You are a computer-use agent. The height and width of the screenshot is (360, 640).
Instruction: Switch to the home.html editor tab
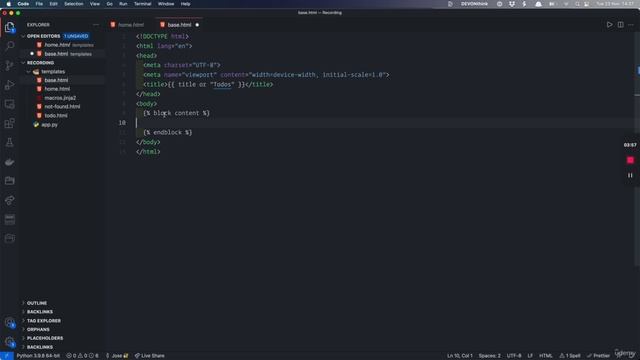tap(131, 25)
